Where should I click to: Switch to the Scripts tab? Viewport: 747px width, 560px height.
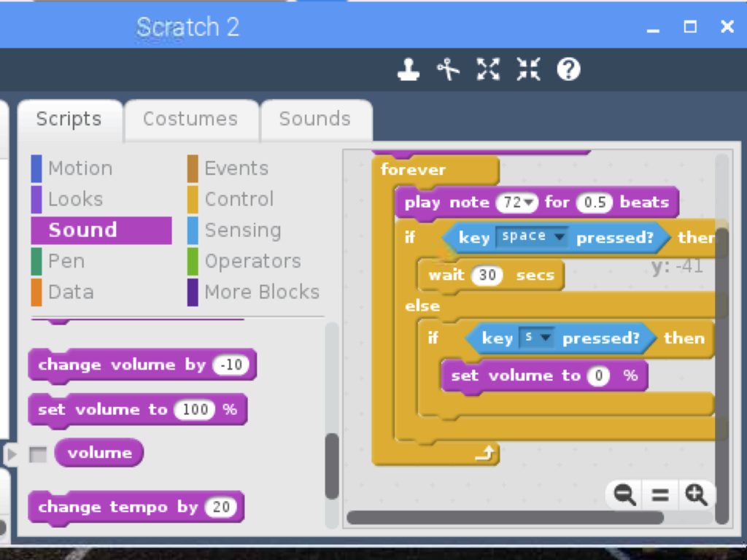69,119
